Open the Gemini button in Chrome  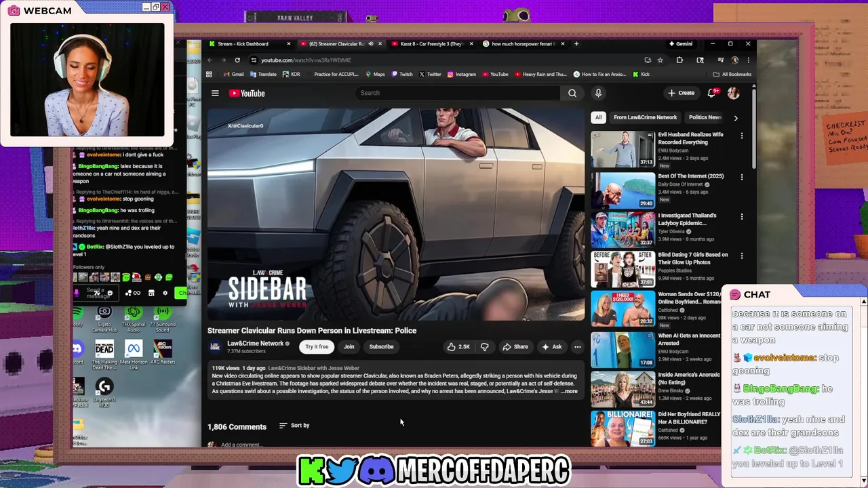pos(681,44)
